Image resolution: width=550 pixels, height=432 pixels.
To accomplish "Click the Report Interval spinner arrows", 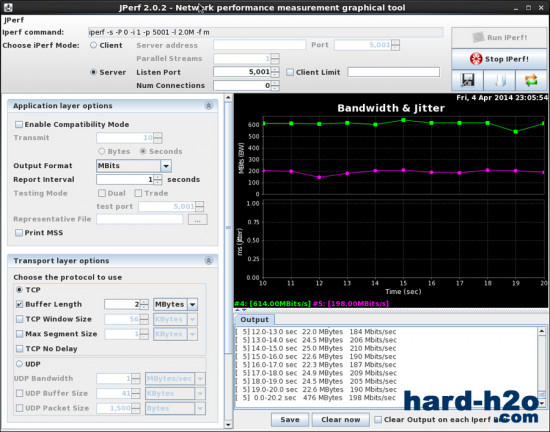I will 158,180.
